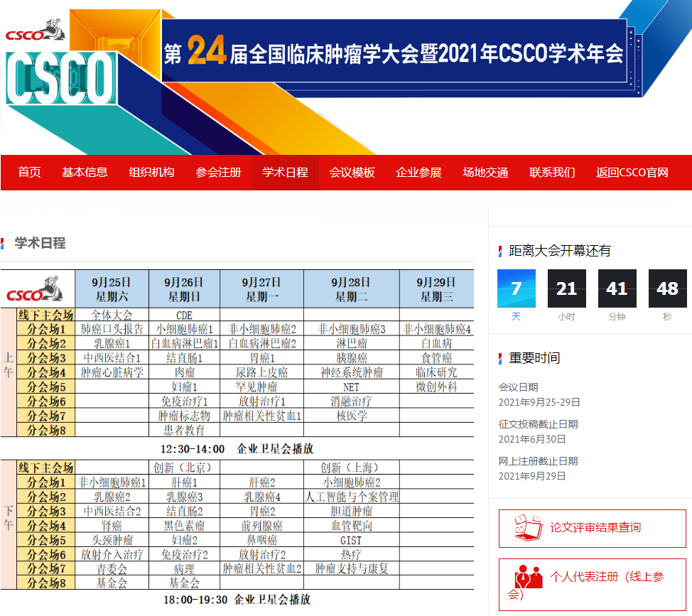The height and width of the screenshot is (616, 692).
Task: Click the countdown minutes box showing 41
Action: pyautogui.click(x=617, y=288)
